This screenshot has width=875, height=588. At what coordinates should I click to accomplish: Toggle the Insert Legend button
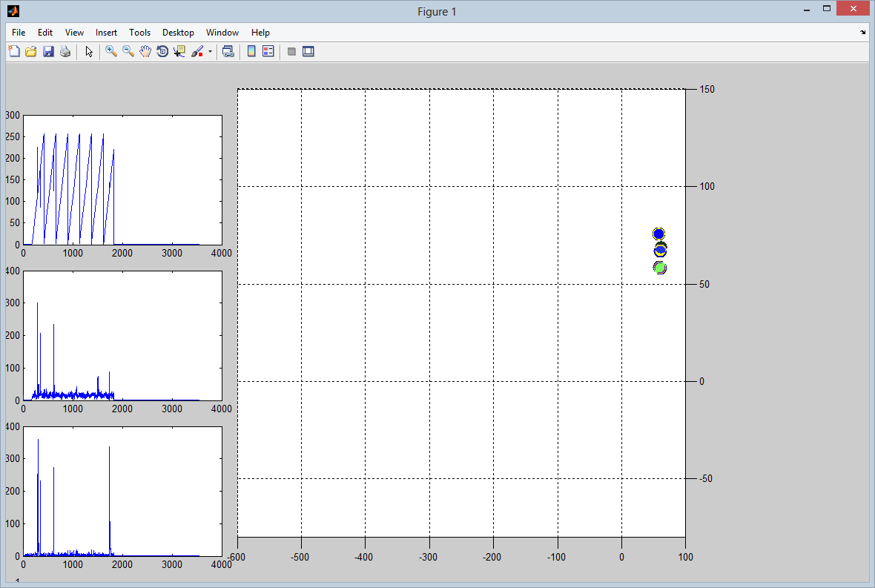[268, 51]
